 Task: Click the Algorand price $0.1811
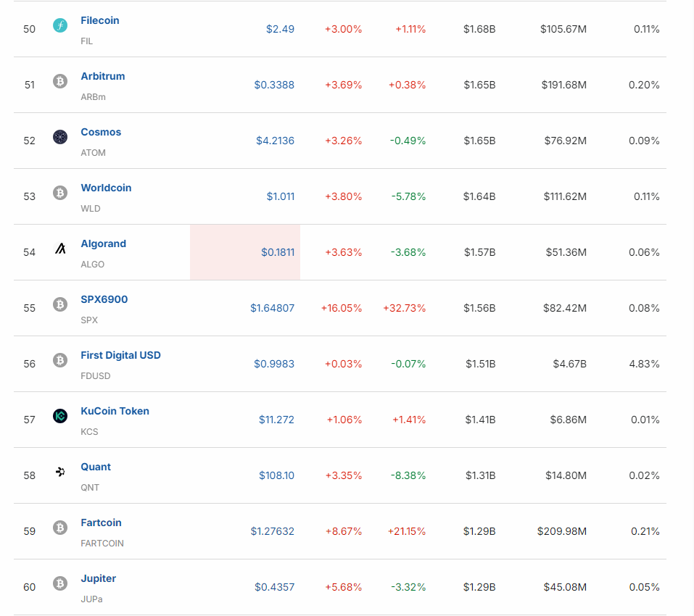pyautogui.click(x=278, y=252)
